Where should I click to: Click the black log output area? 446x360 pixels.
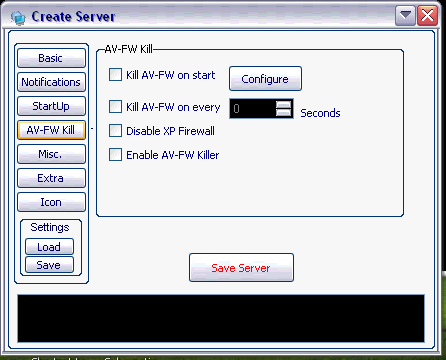click(x=221, y=318)
